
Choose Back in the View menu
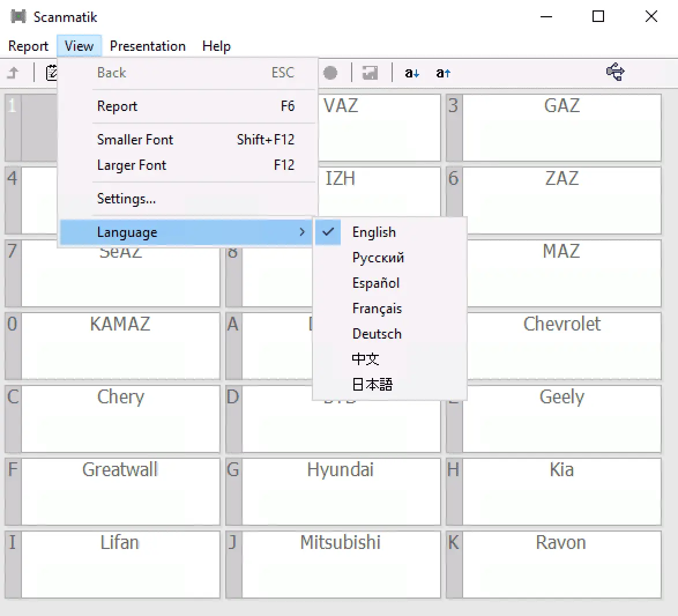click(x=188, y=73)
